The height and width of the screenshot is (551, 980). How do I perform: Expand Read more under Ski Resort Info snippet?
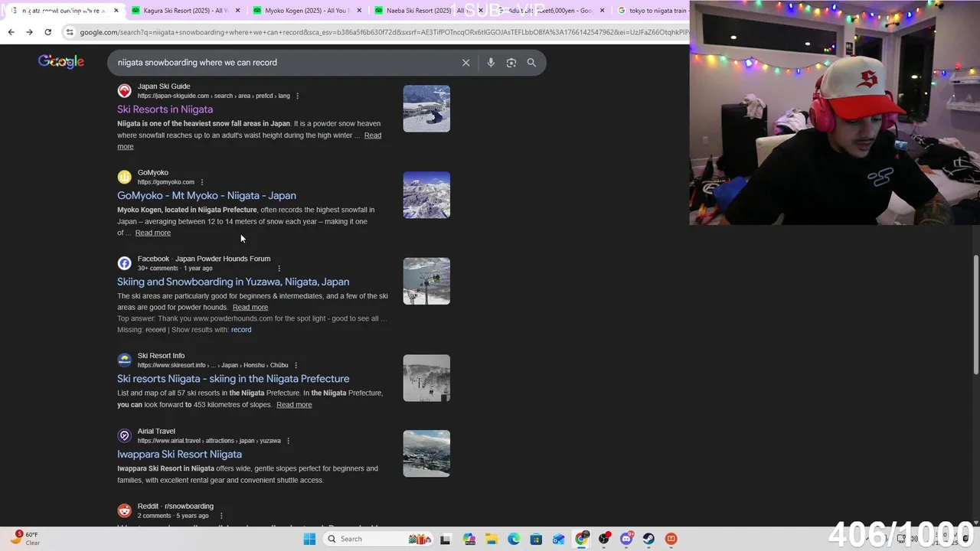[294, 405]
